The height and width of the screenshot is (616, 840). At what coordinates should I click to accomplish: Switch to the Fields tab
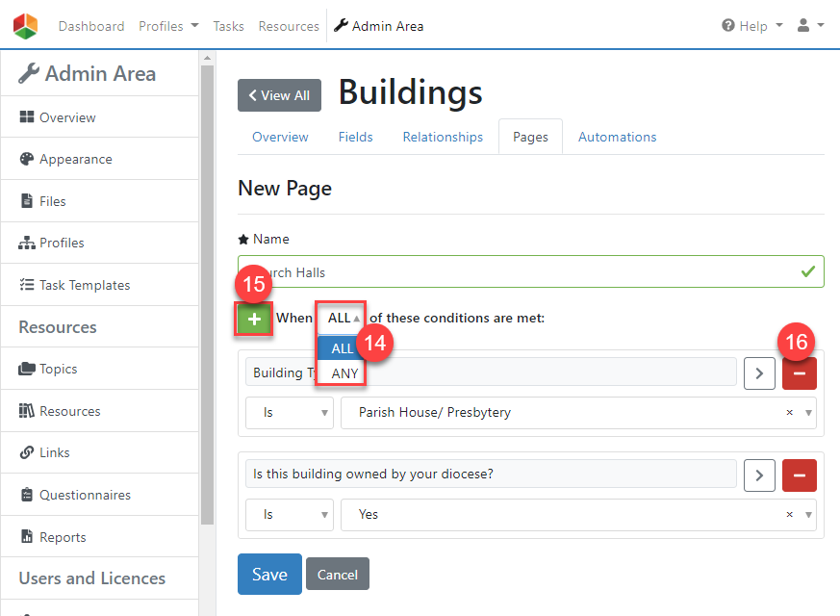(355, 137)
